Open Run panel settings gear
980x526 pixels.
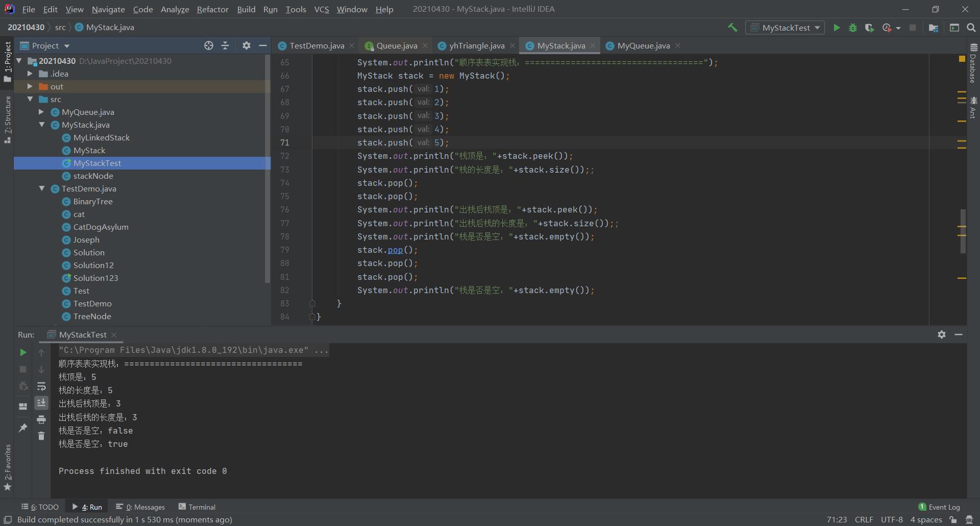pos(942,334)
